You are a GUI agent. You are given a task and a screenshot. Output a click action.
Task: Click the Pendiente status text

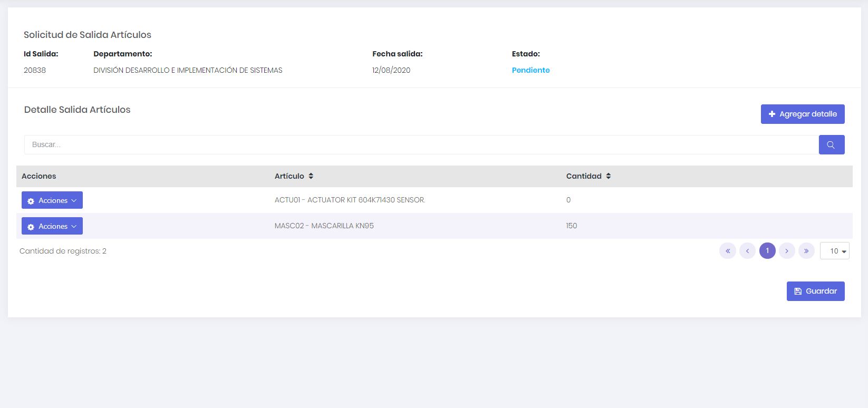(x=531, y=70)
